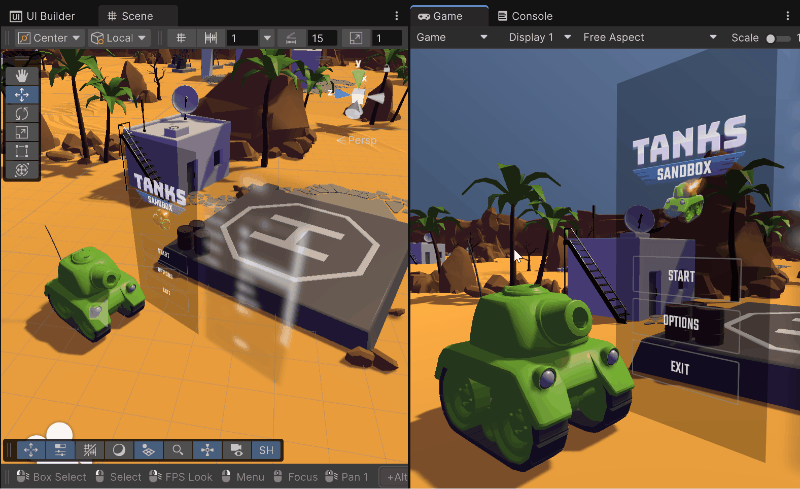800x489 pixels.
Task: Click the rotation snap value field showing 15
Action: click(320, 38)
